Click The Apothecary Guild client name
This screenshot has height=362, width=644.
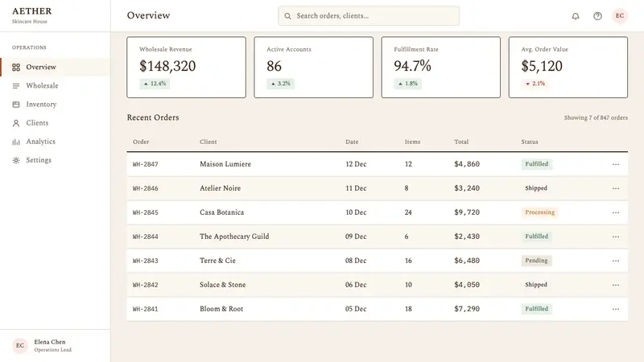pos(234,237)
